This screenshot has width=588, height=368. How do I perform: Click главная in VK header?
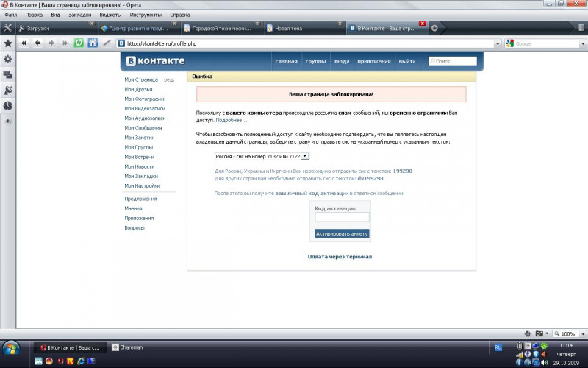coord(286,61)
